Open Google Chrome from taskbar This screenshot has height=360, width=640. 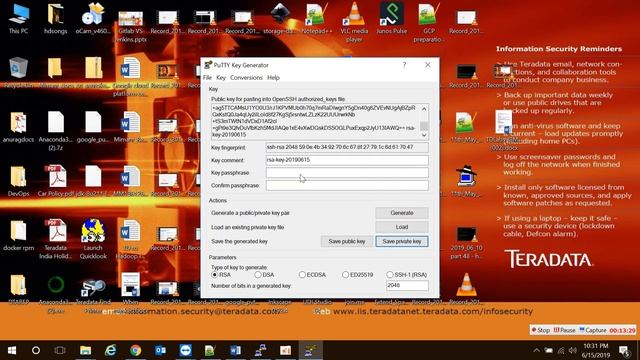point(136,350)
